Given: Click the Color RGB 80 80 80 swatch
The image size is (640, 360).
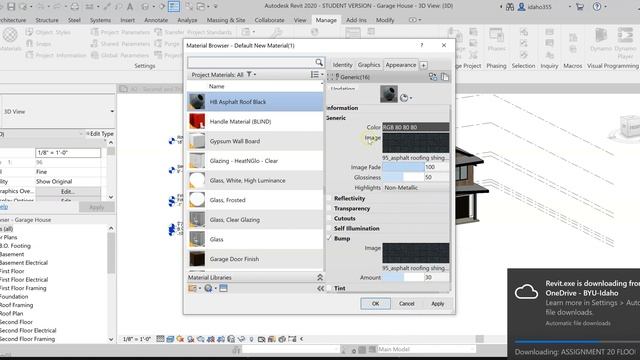Looking at the screenshot, I should point(416,127).
